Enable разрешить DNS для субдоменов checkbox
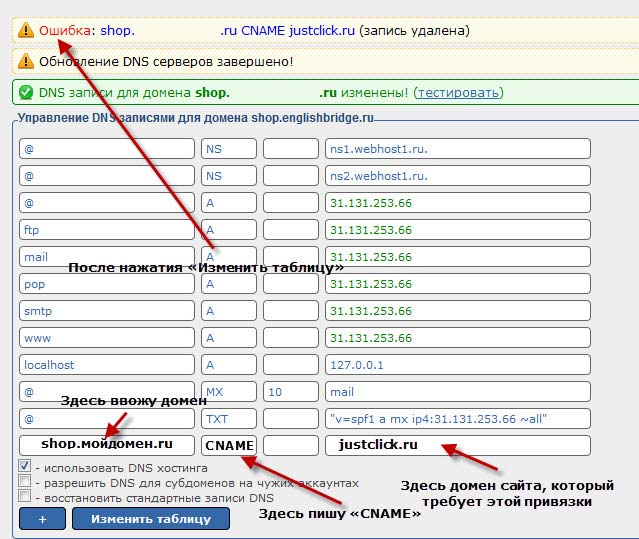The image size is (639, 539). (24, 481)
